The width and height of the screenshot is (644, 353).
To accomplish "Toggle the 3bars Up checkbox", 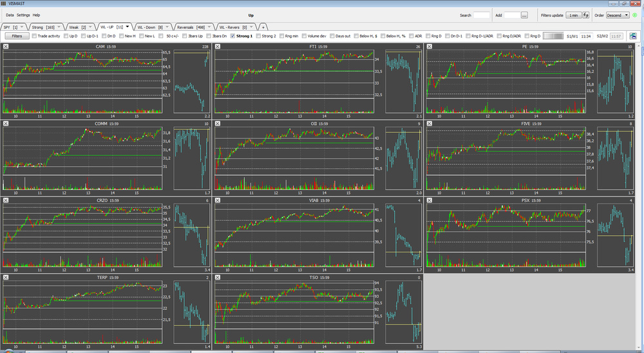I will click(185, 36).
